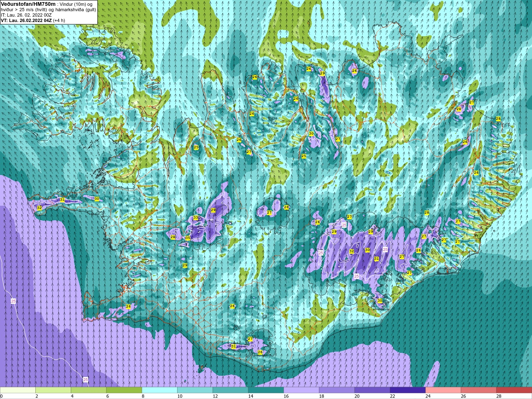Click the line 'hviður > 25 m/s (hvítt) og hámarkshviða (gult)'
Image resolution: width=532 pixels, height=399 pixels.
48,10
